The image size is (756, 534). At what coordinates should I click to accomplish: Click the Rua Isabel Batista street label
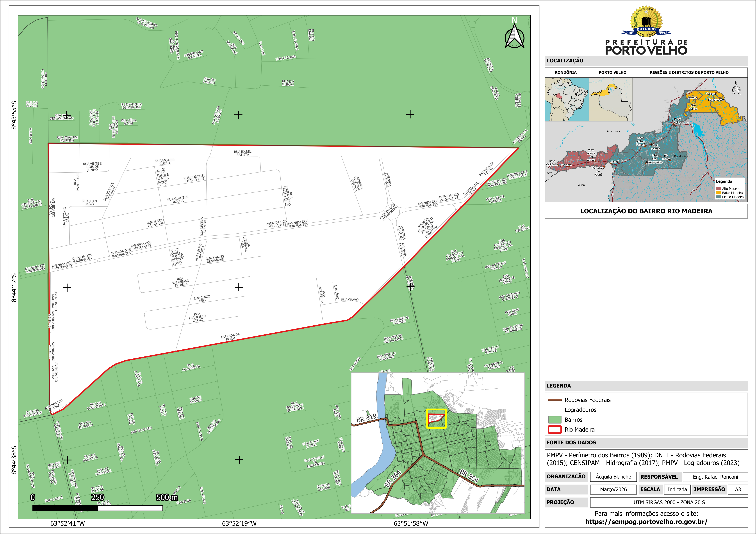pos(243,153)
